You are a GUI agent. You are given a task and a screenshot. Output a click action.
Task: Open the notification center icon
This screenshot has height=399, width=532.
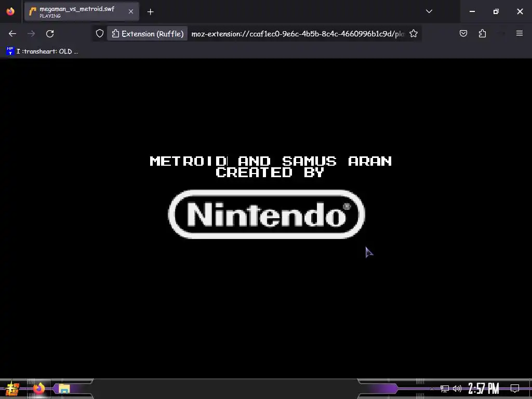(x=515, y=389)
